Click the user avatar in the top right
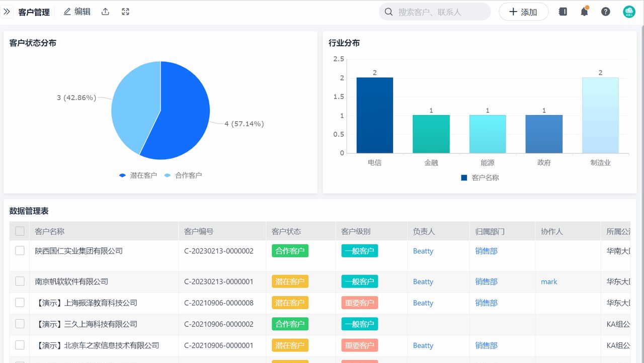This screenshot has height=363, width=644. click(x=628, y=11)
